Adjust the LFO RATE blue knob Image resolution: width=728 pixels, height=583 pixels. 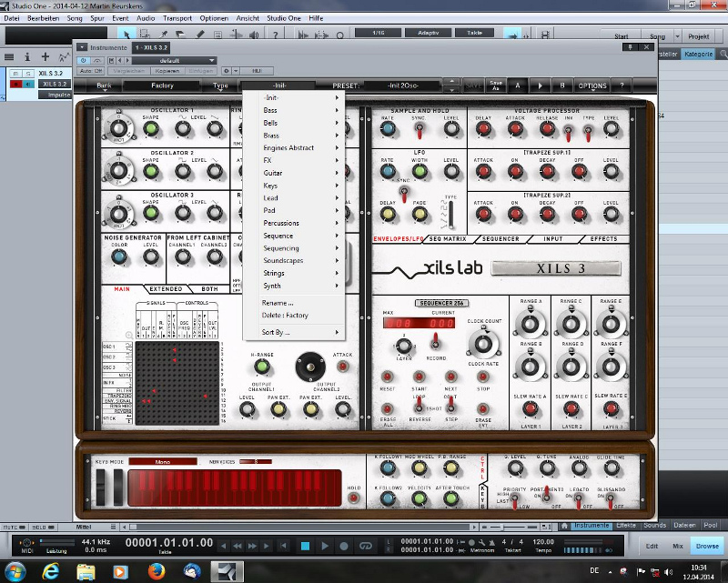click(388, 171)
